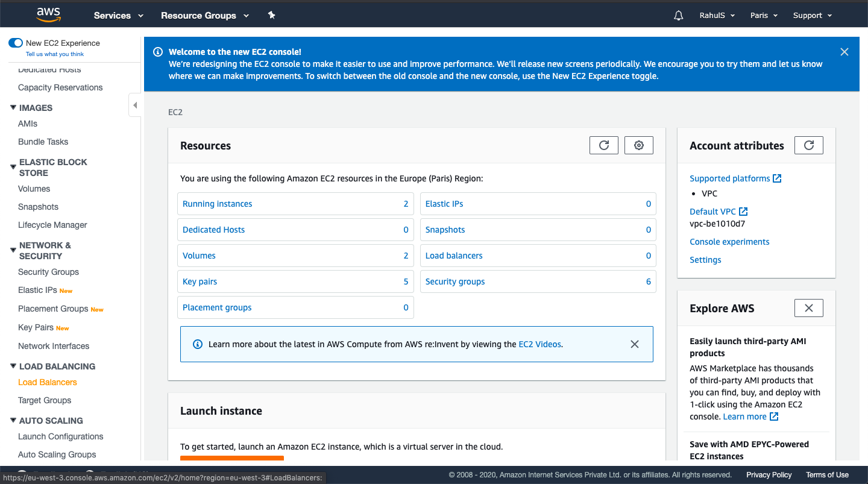Disable the New EC2 Experience toggle

click(x=15, y=43)
